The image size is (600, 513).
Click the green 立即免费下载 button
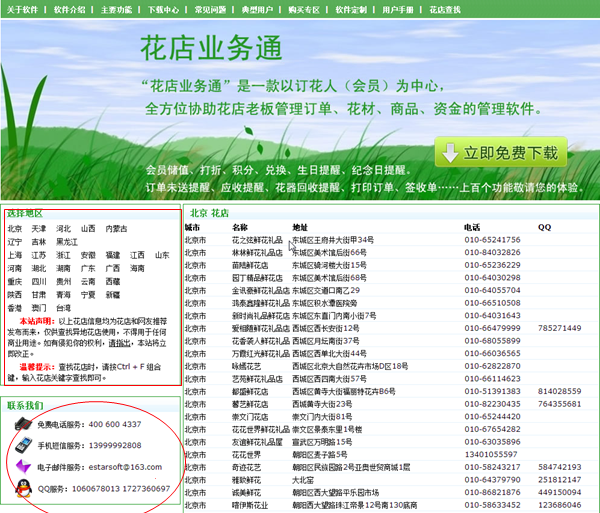(501, 152)
